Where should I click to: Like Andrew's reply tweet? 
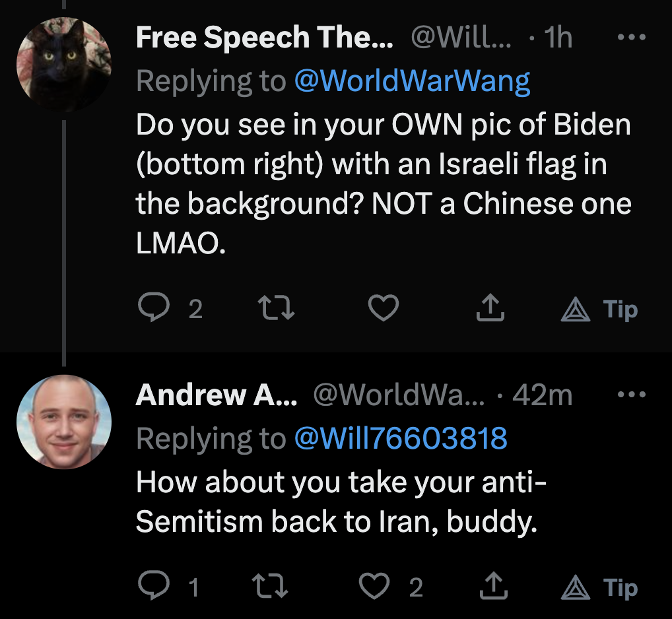point(374,587)
